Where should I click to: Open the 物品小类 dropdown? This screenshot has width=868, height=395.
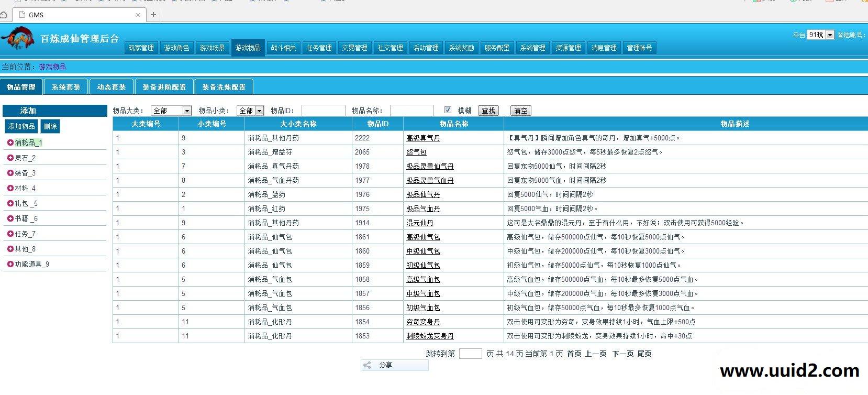click(250, 111)
